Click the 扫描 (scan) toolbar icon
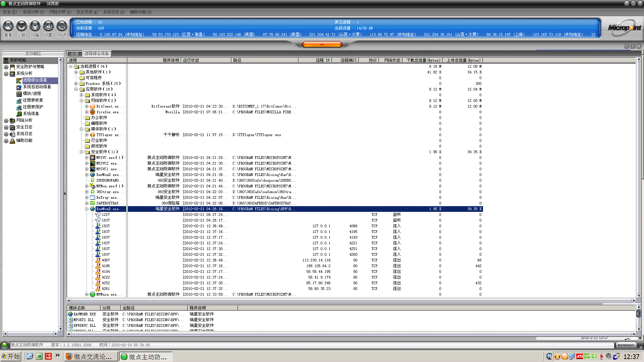644x362 pixels. click(x=35, y=26)
